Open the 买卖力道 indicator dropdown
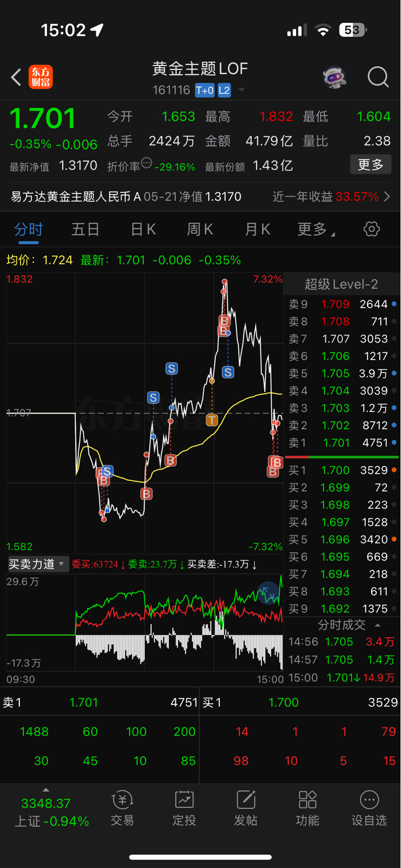 (38, 564)
